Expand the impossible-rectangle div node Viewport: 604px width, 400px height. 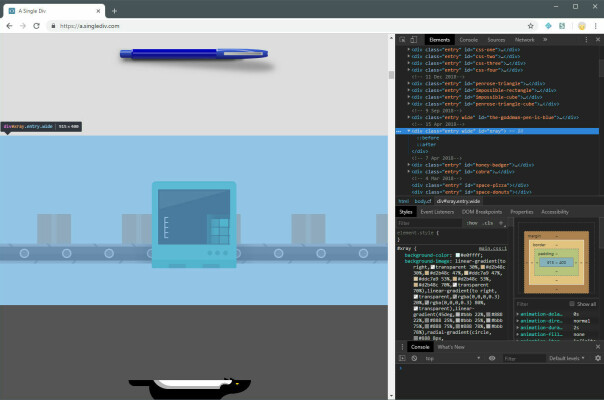pos(409,90)
